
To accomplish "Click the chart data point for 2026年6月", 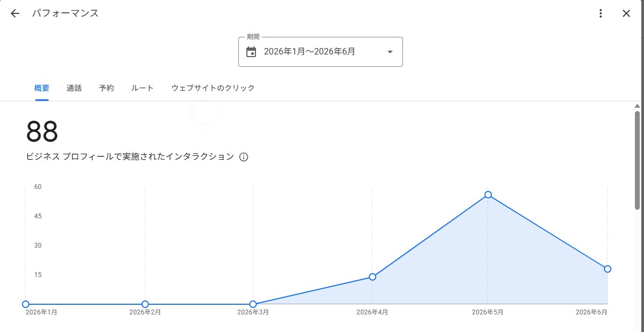I will 608,269.
